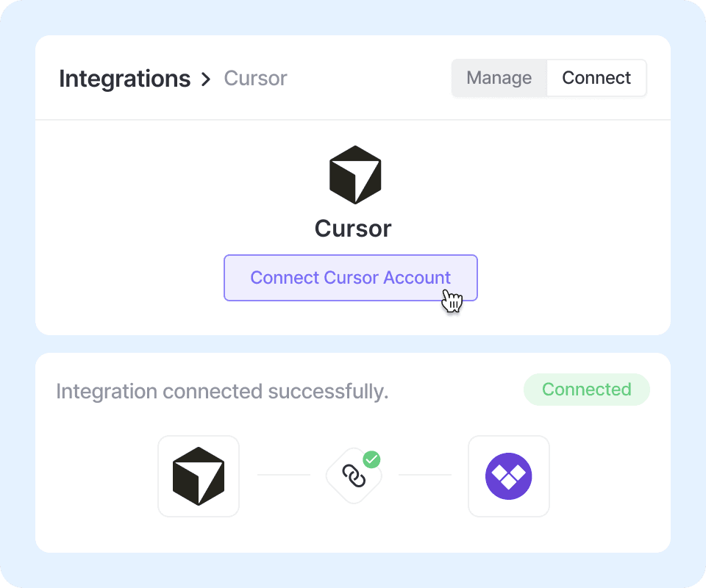Click the purple diamond app logo
The width and height of the screenshot is (706, 588).
tap(509, 476)
